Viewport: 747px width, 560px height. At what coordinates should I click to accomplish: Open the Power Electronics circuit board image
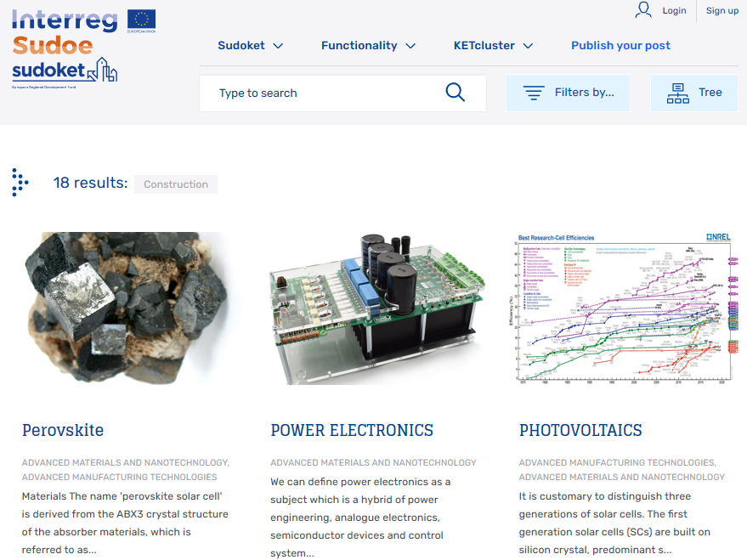pos(374,308)
